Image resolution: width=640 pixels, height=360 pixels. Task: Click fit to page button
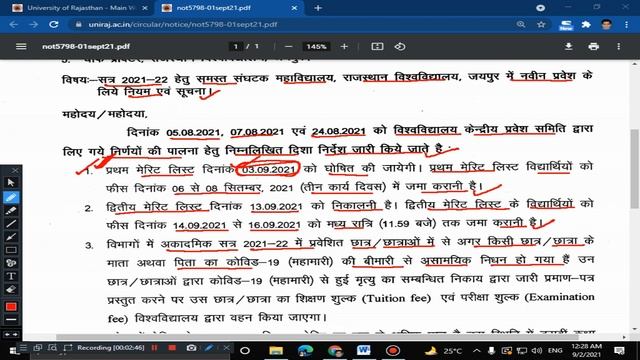pyautogui.click(x=377, y=47)
